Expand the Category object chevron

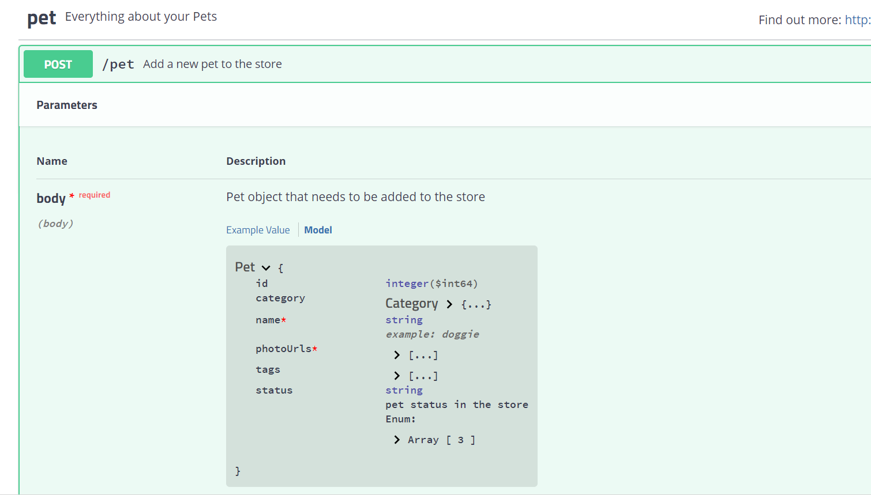tap(449, 304)
